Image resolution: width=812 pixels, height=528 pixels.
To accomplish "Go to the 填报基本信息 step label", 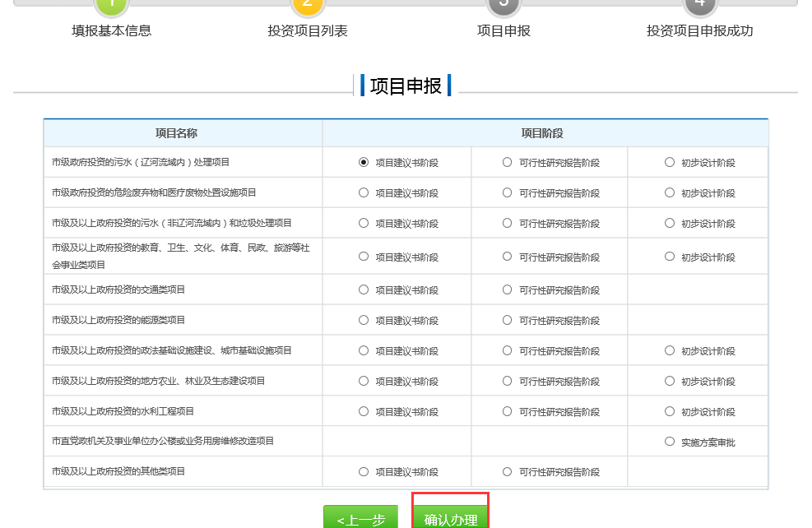I will point(111,31).
